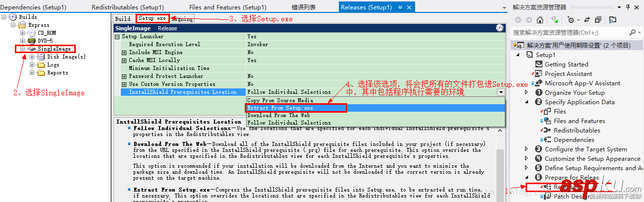Click the Logs folder icon
The image size is (644, 202).
[x=41, y=65]
